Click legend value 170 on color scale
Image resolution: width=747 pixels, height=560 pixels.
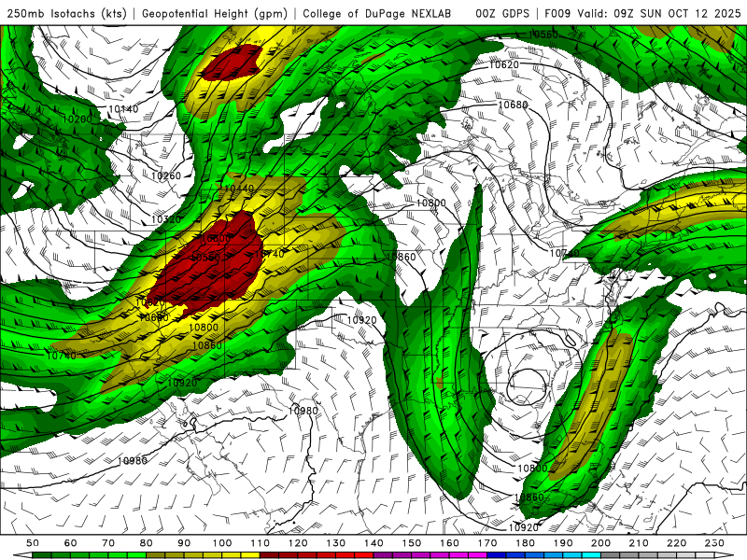click(x=487, y=543)
